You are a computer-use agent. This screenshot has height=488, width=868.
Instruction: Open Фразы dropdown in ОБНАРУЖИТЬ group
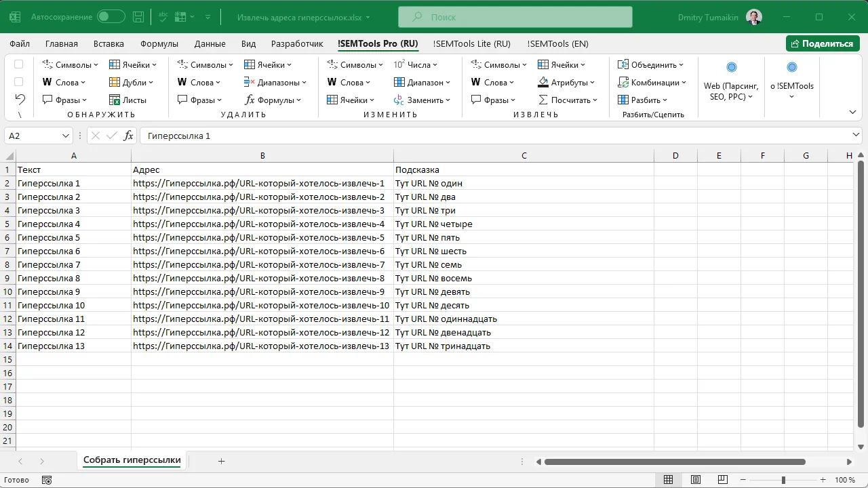tap(64, 100)
